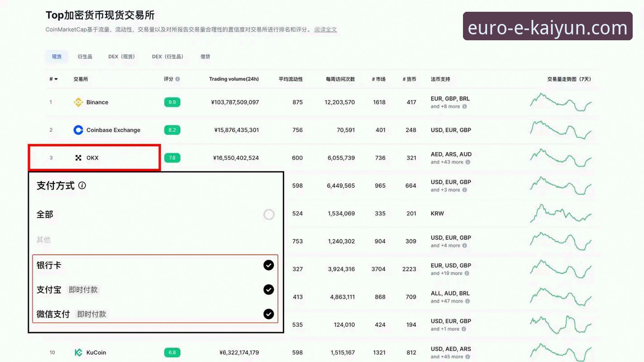Sort by 平均流动性 column header

point(291,79)
